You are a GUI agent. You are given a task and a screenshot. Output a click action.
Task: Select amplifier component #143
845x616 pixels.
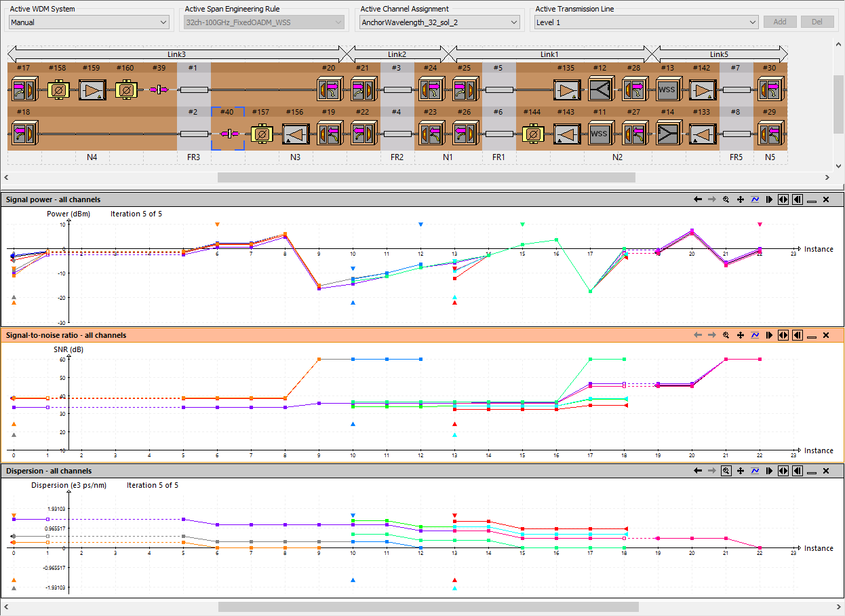click(566, 134)
